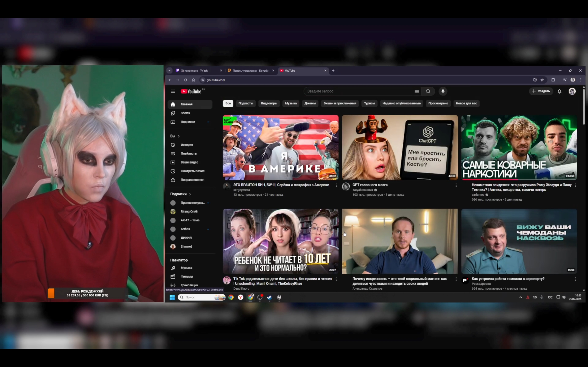Select the 'Видеоигры' filter chip
This screenshot has height=367, width=588.
point(269,103)
